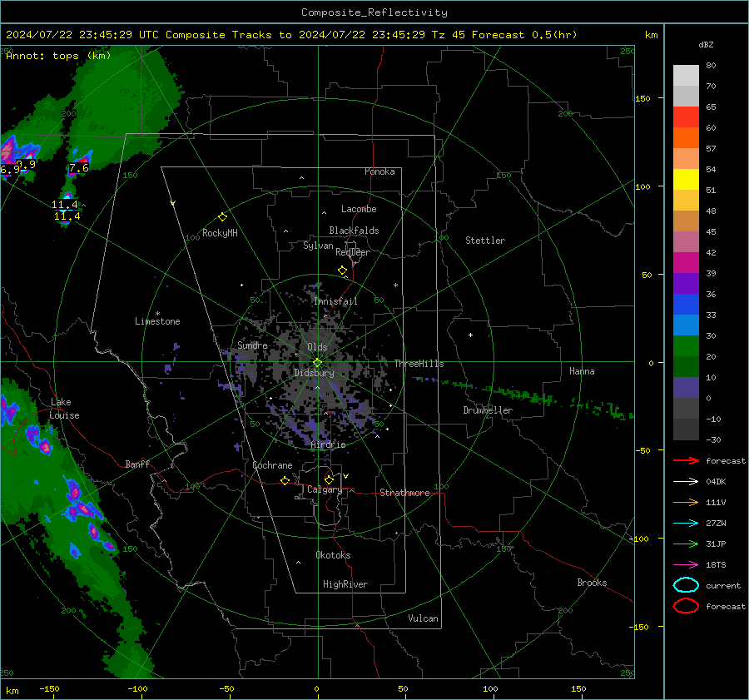This screenshot has height=700, width=749.
Task: Click the Sylvan label
Action: point(318,246)
